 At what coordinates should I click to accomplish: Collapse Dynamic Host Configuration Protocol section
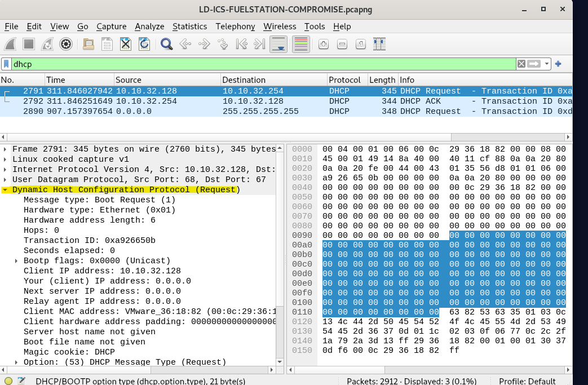[x=5, y=190]
